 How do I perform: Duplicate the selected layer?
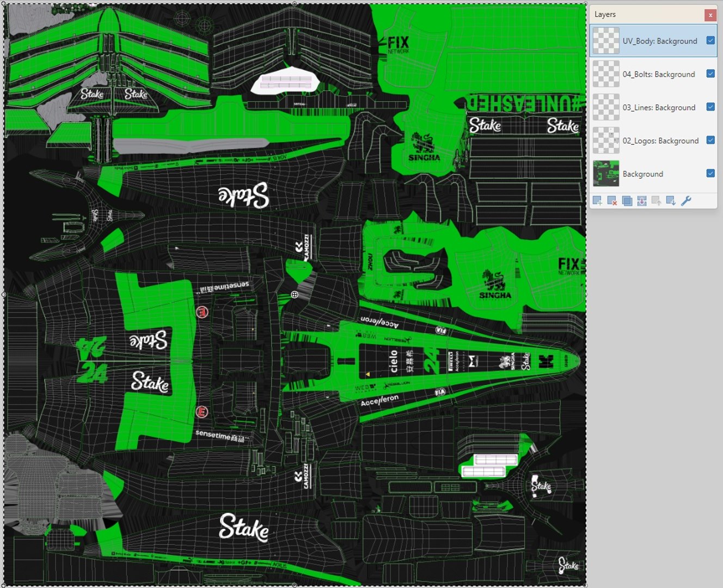627,201
